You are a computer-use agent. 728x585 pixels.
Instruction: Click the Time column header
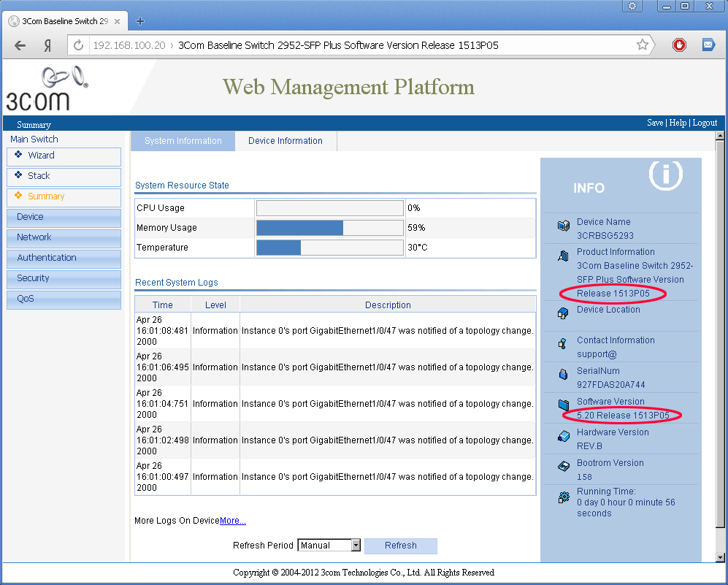pyautogui.click(x=163, y=305)
